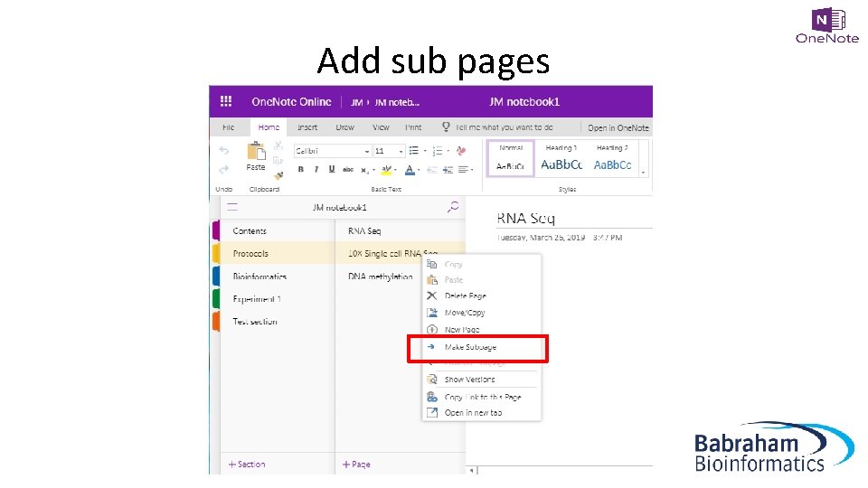Select the Bioinformatics section
868x488 pixels.
pos(278,277)
